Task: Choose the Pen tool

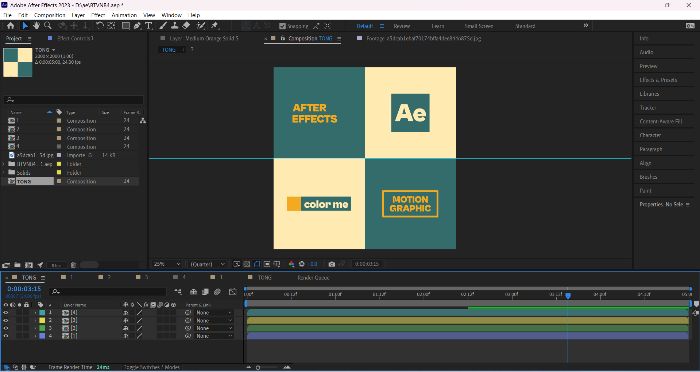Action: [138, 26]
